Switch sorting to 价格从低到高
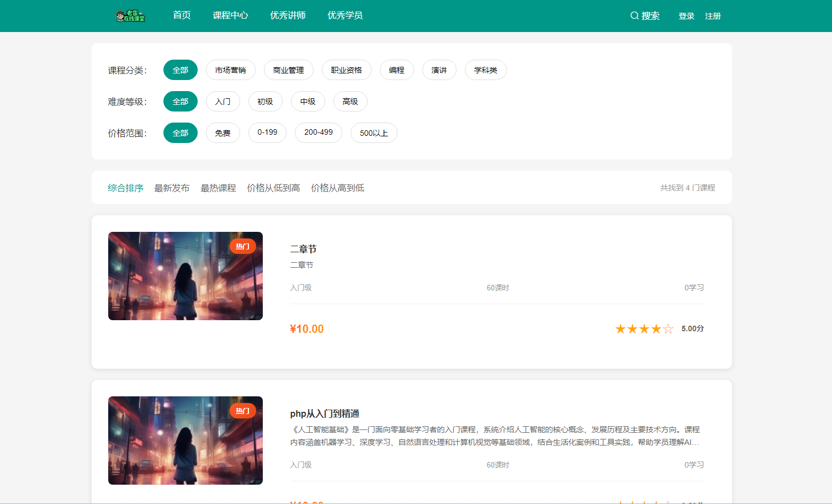832x504 pixels. (273, 188)
